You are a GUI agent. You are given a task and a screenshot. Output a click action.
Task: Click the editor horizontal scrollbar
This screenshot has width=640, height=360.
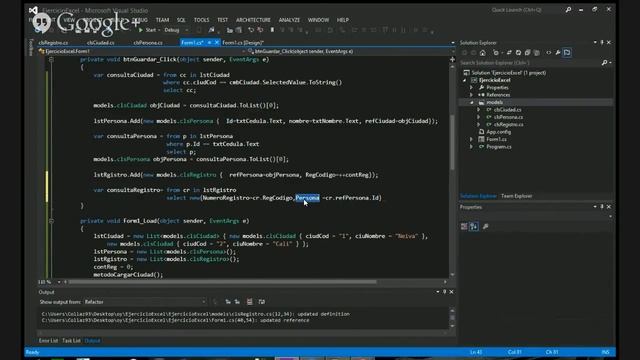[x=222, y=282]
